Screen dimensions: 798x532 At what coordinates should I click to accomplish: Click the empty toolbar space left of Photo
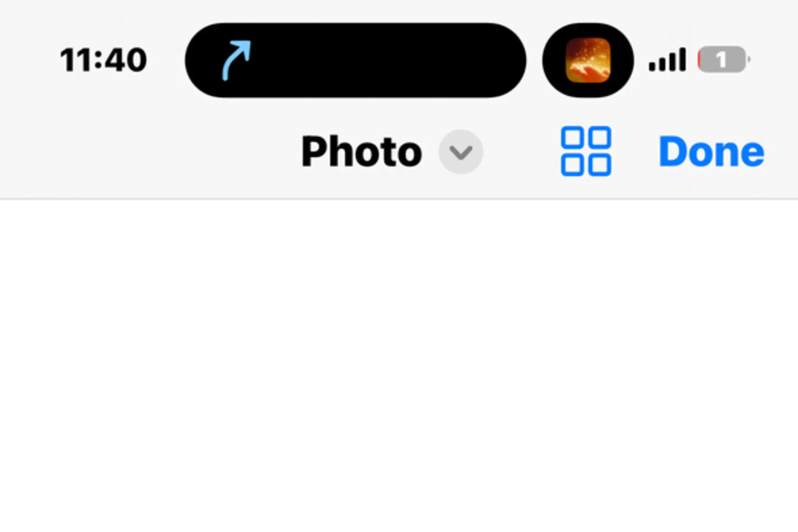click(148, 151)
